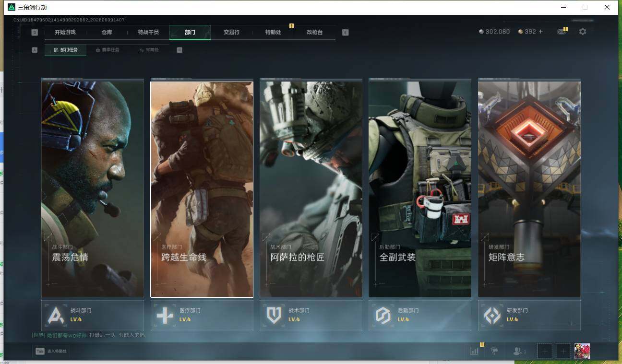Go to the 交易行 tab

[231, 33]
